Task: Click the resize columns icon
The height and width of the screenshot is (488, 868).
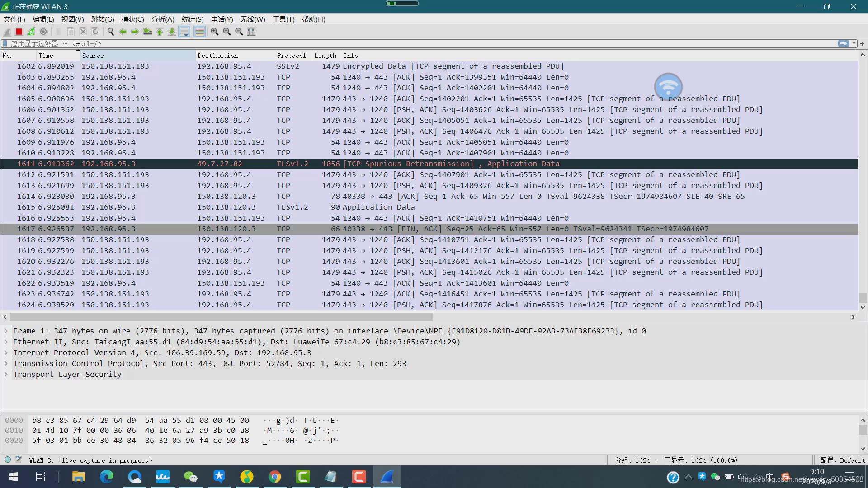Action: 251,32
